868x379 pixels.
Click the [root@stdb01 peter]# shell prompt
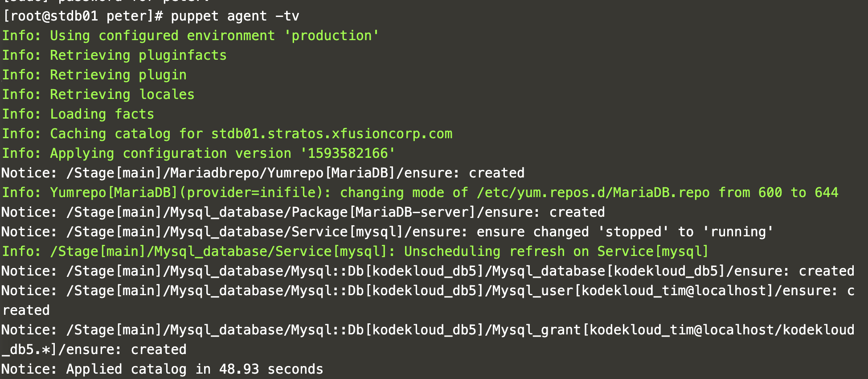pyautogui.click(x=83, y=16)
